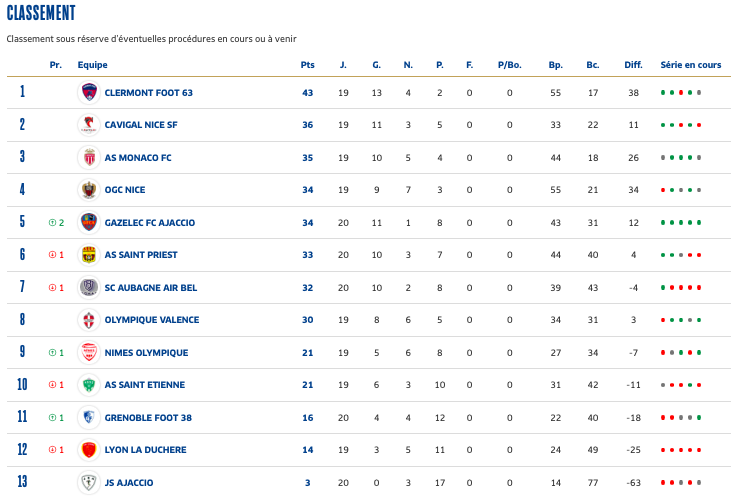Click the Pts column header

(308, 65)
